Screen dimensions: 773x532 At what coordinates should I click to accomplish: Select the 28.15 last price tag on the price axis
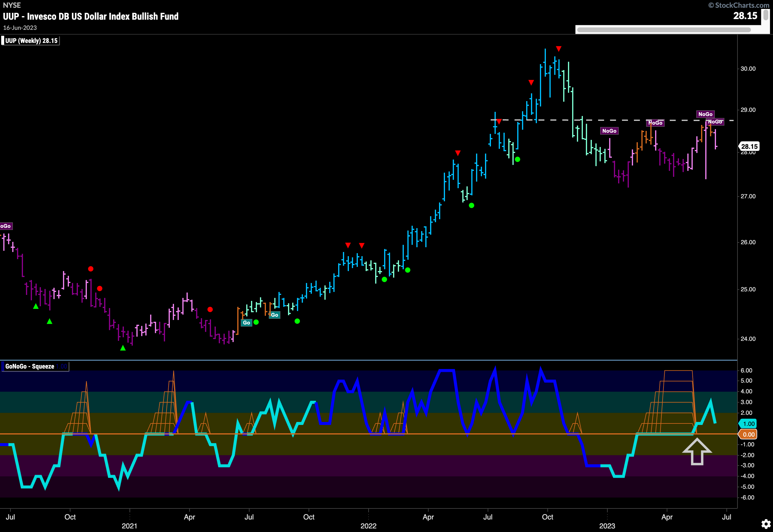[749, 146]
